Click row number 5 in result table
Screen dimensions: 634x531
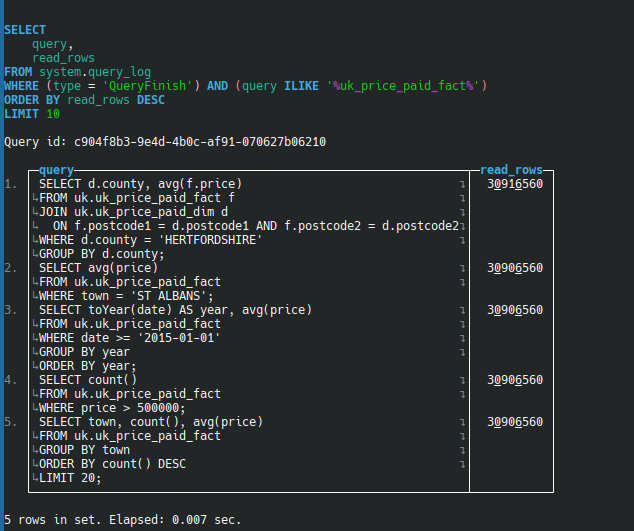[x=10, y=422]
